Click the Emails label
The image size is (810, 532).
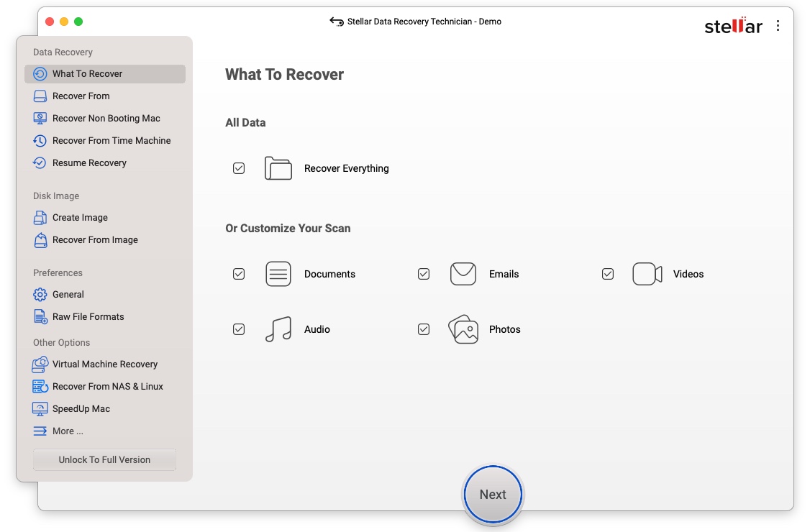coord(504,274)
